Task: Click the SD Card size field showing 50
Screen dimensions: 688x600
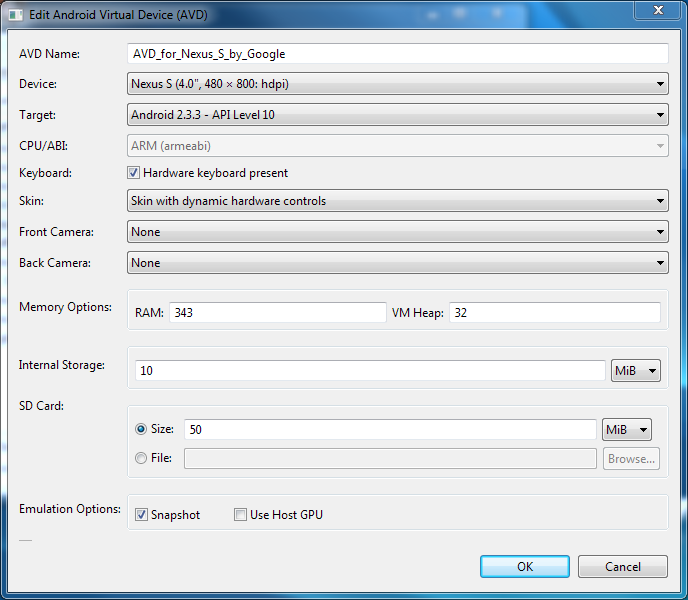Action: pos(390,429)
